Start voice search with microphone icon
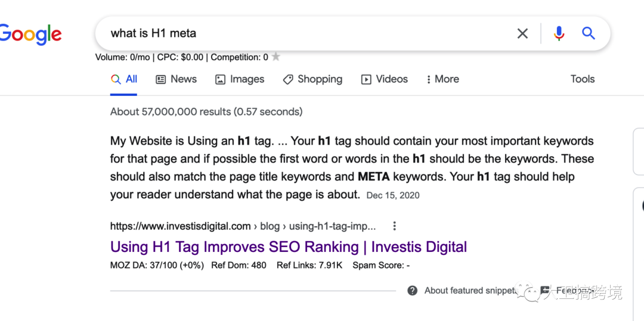The image size is (644, 321). pos(559,33)
